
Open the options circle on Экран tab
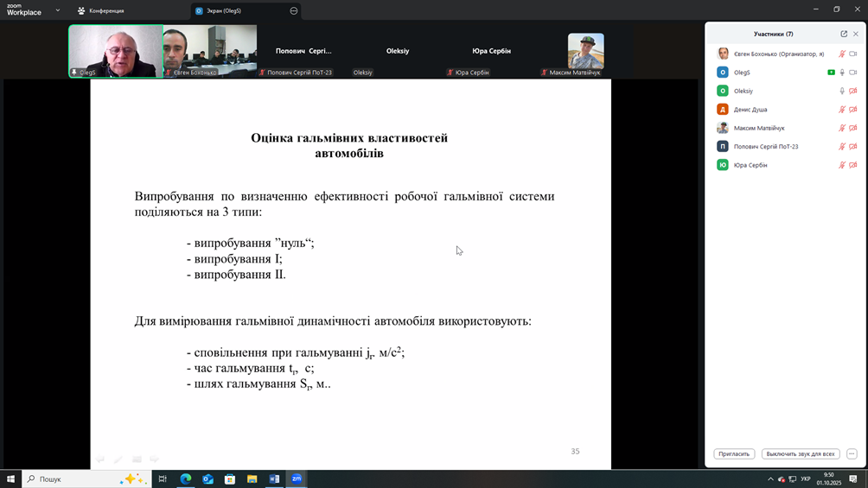point(294,10)
